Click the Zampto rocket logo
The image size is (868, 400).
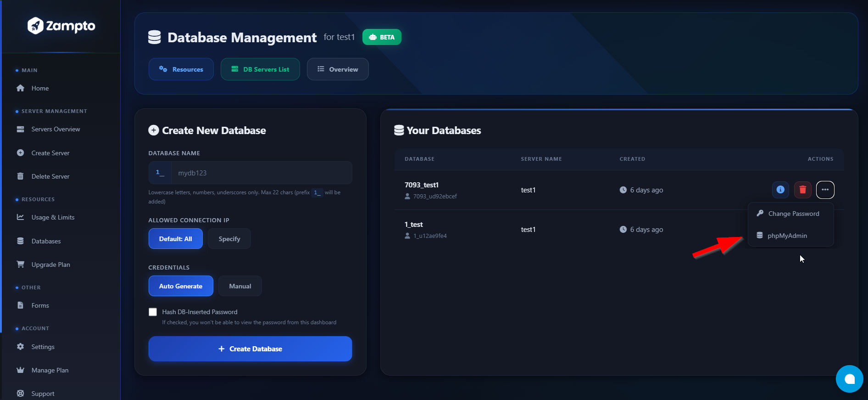(36, 26)
